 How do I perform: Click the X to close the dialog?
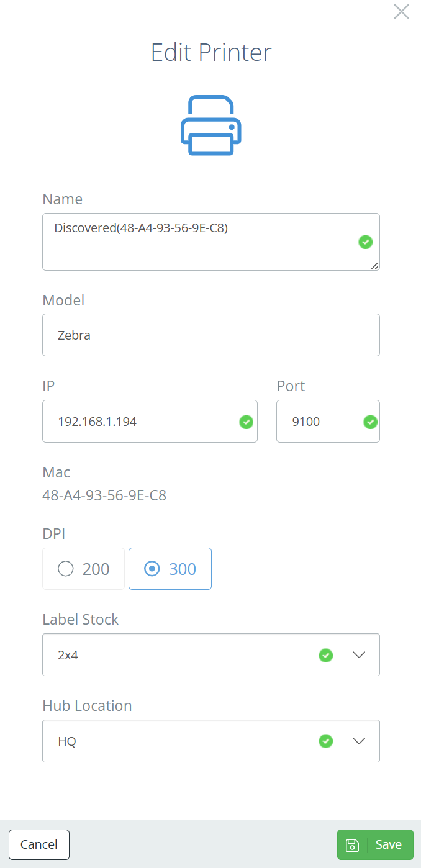[x=401, y=12]
